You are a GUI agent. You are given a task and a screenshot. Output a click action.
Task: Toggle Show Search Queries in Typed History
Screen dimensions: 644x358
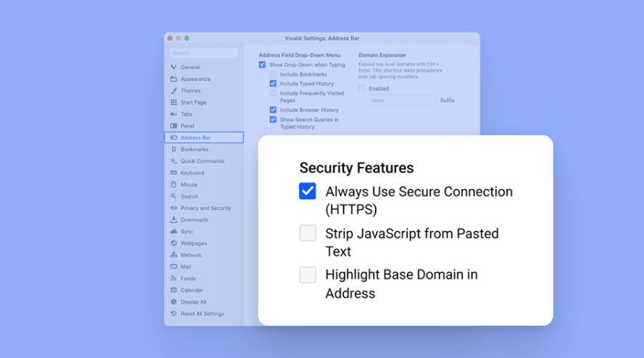(273, 120)
